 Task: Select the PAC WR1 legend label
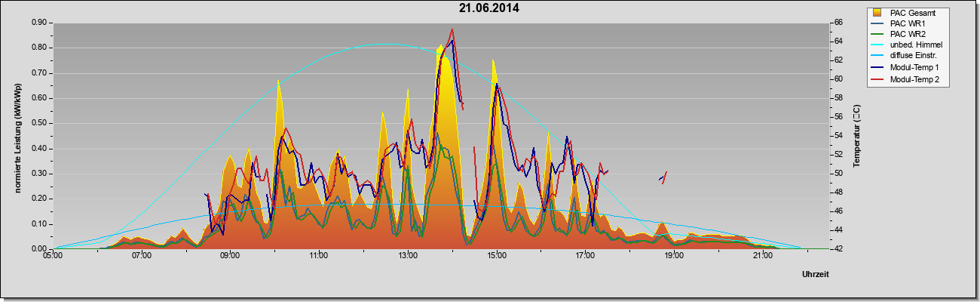(908, 23)
